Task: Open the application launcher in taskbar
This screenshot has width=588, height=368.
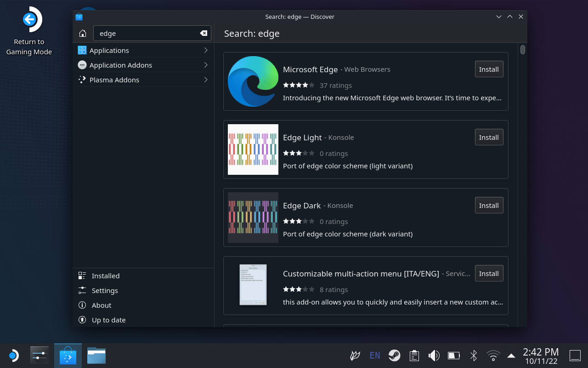Action: click(x=13, y=356)
